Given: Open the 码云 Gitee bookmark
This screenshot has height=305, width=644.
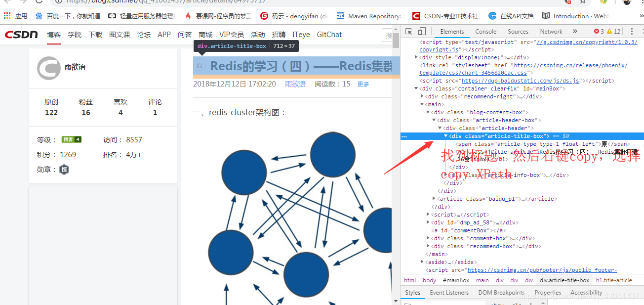Looking at the screenshot, I should click(x=294, y=15).
